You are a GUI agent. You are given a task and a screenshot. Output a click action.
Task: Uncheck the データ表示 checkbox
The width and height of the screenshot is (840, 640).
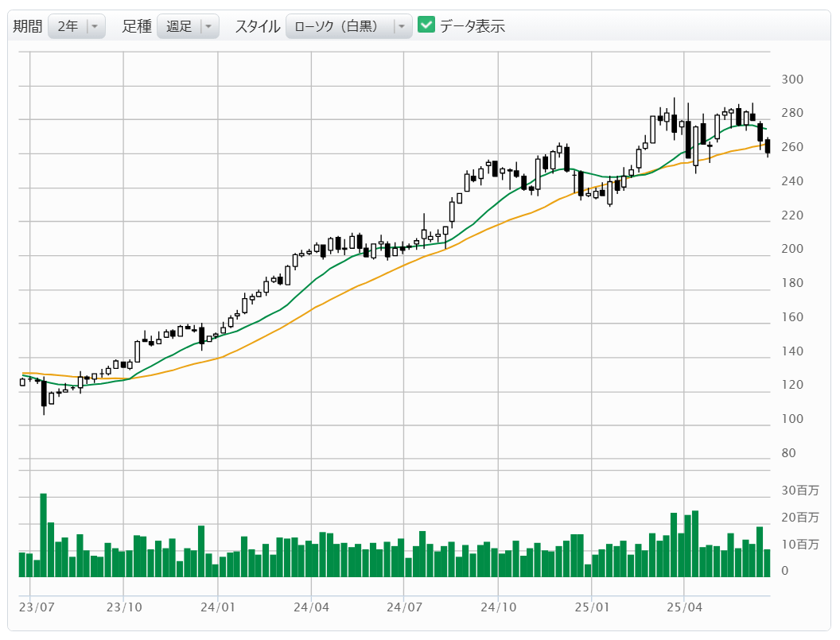pos(426,25)
